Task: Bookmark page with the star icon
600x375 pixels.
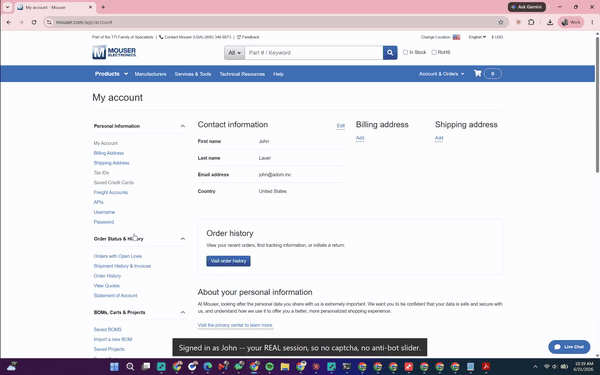Action: pos(501,22)
